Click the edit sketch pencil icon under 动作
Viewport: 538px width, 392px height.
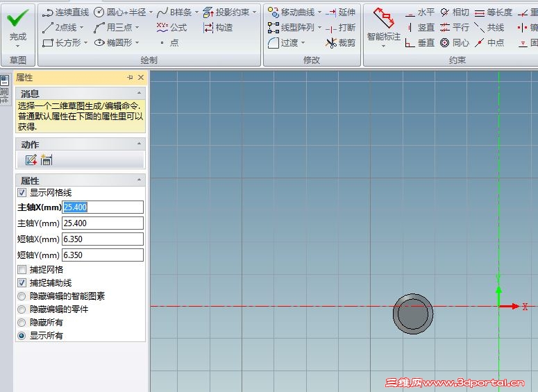[x=31, y=160]
